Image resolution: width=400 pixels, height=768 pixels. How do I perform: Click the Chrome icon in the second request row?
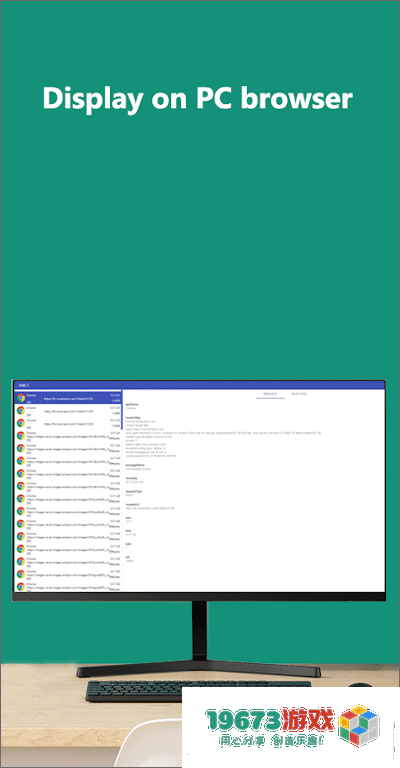[21, 410]
